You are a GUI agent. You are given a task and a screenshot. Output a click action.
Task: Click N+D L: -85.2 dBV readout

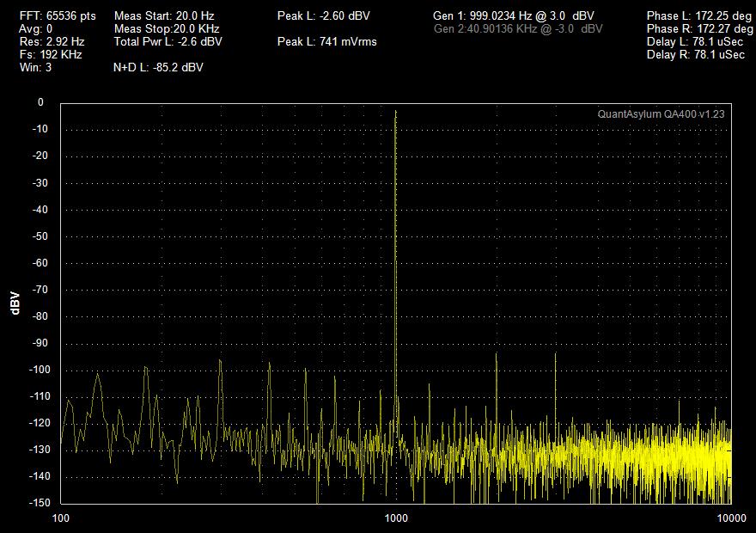coord(158,68)
